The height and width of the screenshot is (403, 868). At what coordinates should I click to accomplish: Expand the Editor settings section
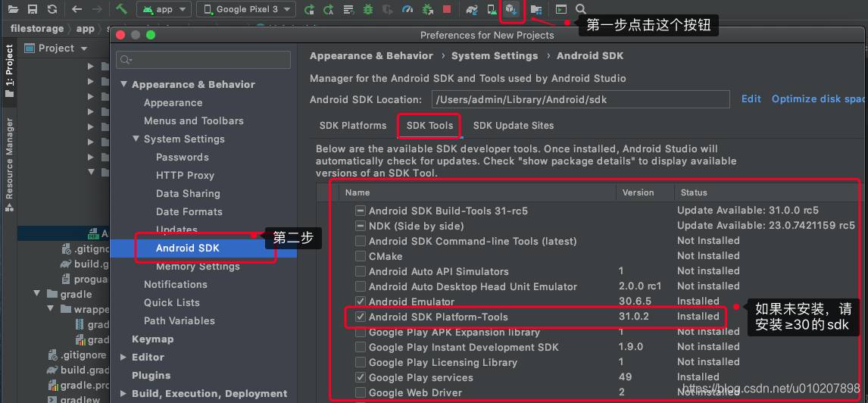(x=123, y=357)
